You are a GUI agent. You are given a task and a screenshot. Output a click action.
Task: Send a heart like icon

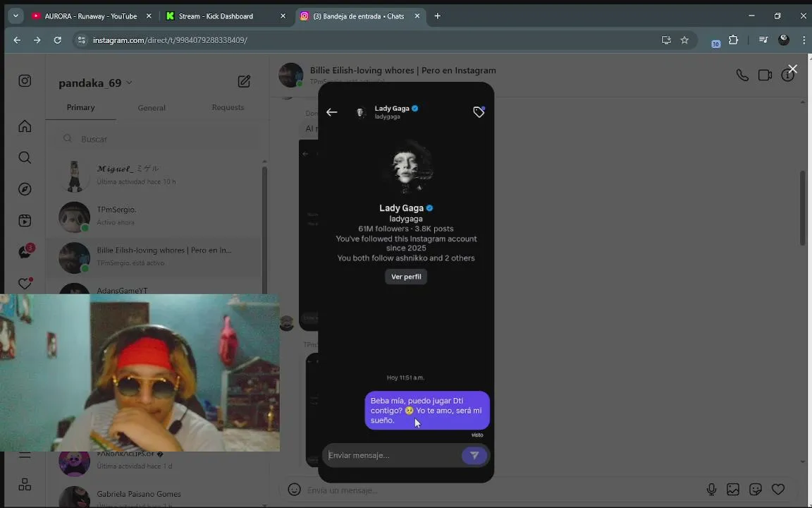coord(778,490)
